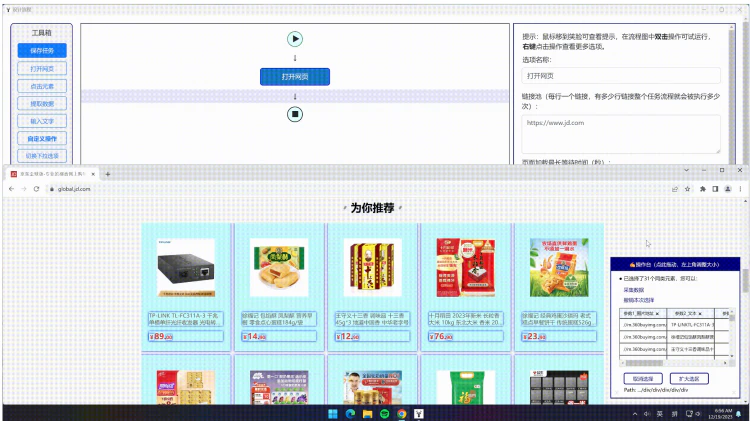Add 自定义操作 from toolbox
The image size is (750, 421).
click(42, 138)
